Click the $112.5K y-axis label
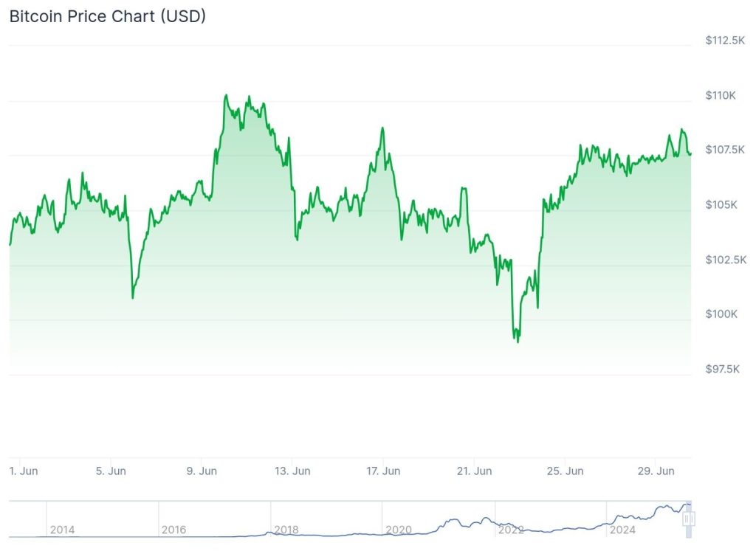This screenshot has height=551, width=756. click(x=724, y=41)
